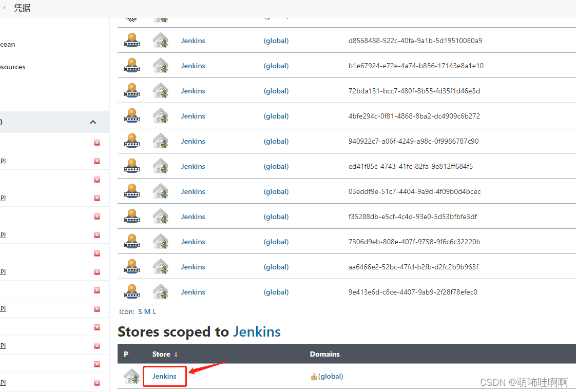Click the store house icon in 940922c7-a06f row

(161, 141)
